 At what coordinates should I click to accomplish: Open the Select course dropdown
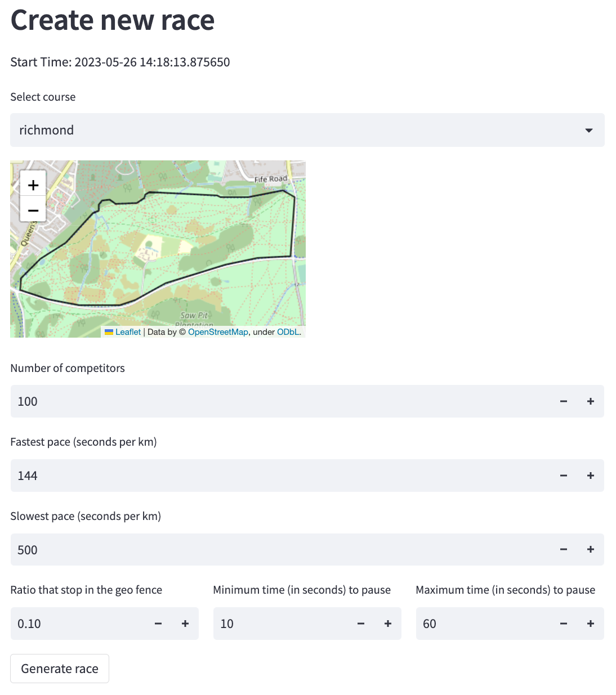click(307, 130)
